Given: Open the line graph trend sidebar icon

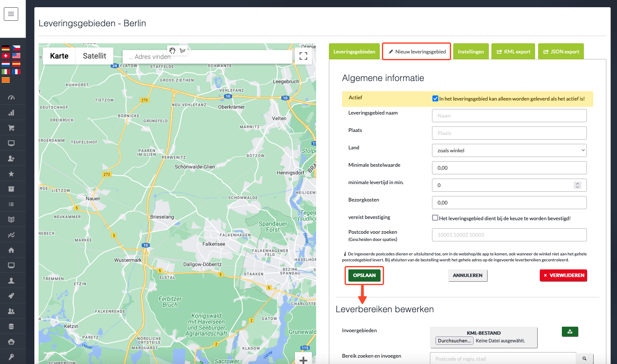Looking at the screenshot, I should 11,235.
